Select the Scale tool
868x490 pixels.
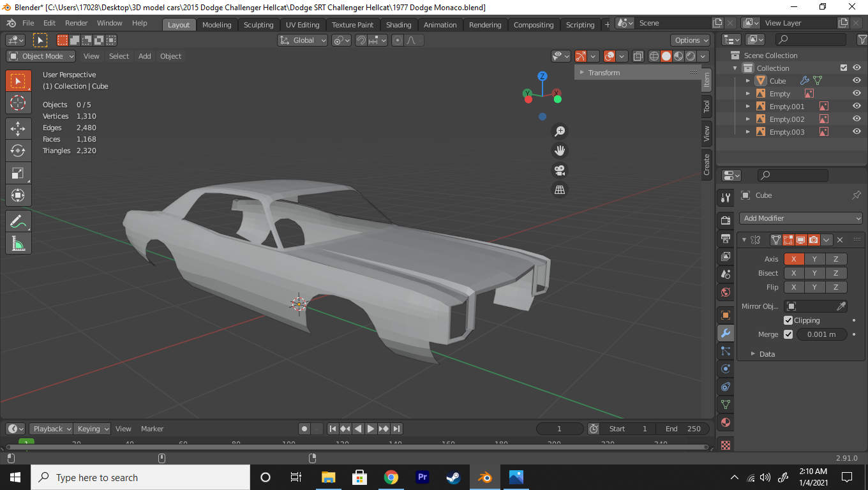tap(18, 173)
